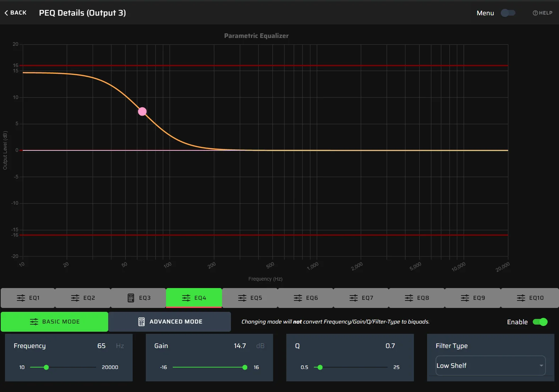559x392 pixels.
Task: Click the Q value field
Action: click(390, 346)
